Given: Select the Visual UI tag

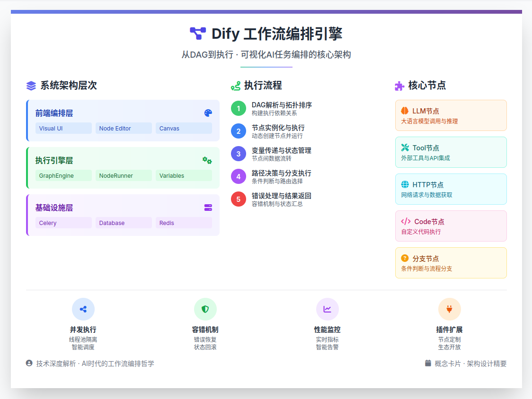Looking at the screenshot, I should [63, 128].
